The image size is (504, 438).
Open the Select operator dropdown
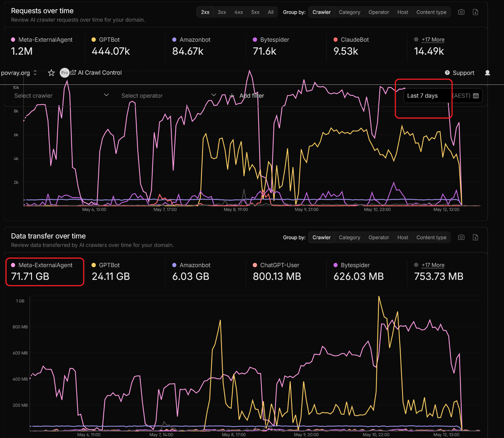pos(169,96)
